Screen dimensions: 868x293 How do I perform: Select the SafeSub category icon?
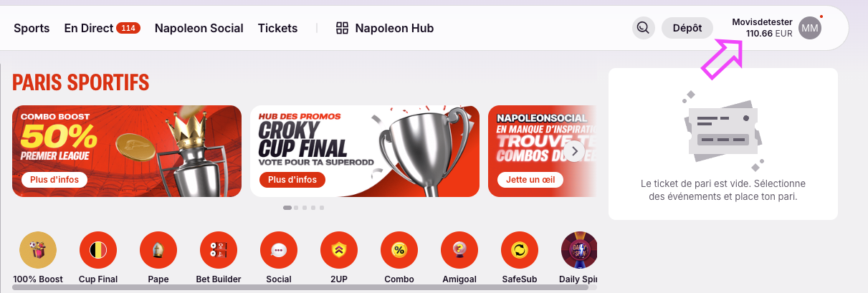tap(520, 250)
